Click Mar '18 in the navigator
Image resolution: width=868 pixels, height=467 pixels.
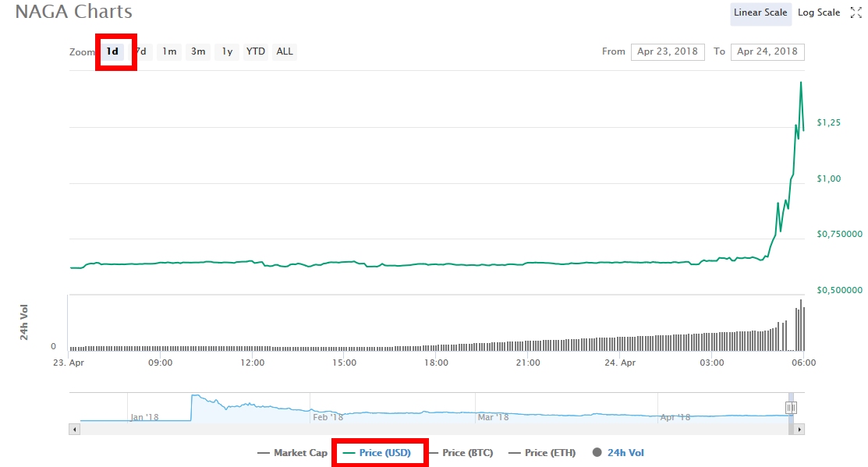tap(493, 417)
